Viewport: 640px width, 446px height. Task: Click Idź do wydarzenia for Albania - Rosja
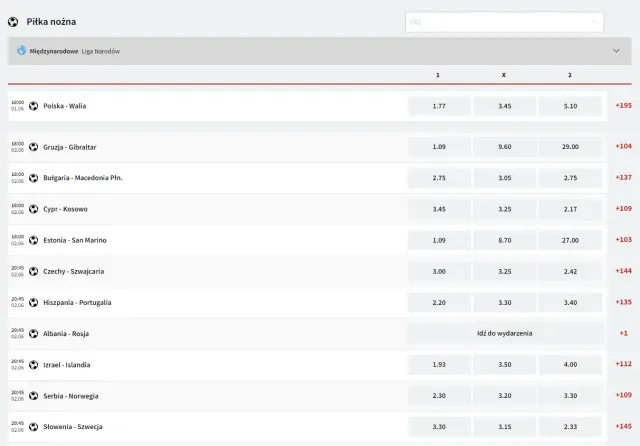[504, 333]
